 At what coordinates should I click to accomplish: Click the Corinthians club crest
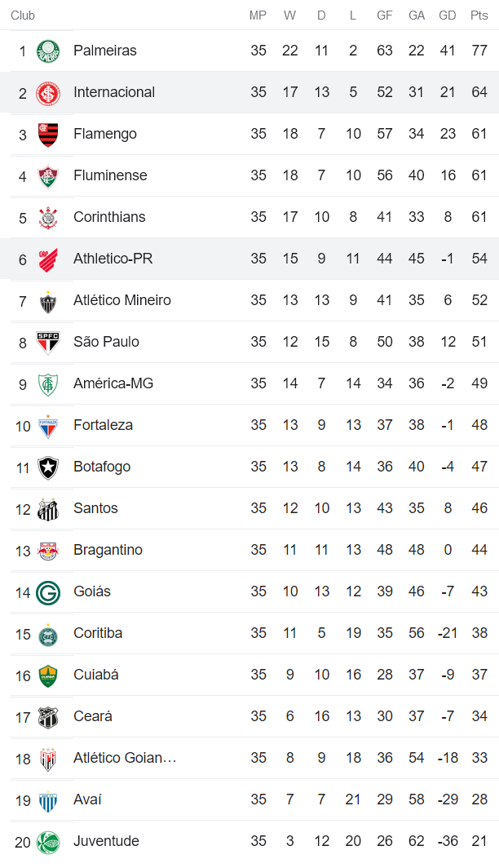pyautogui.click(x=48, y=218)
